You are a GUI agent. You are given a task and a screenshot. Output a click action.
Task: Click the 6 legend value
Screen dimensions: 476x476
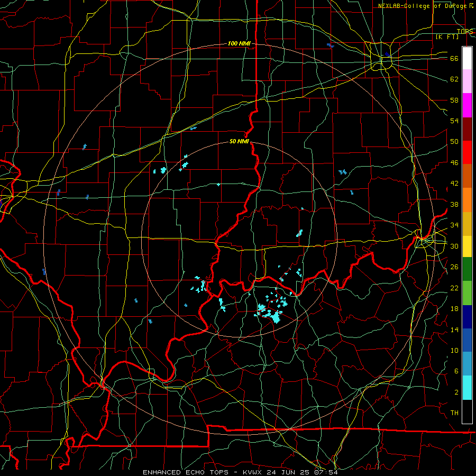pos(456,371)
